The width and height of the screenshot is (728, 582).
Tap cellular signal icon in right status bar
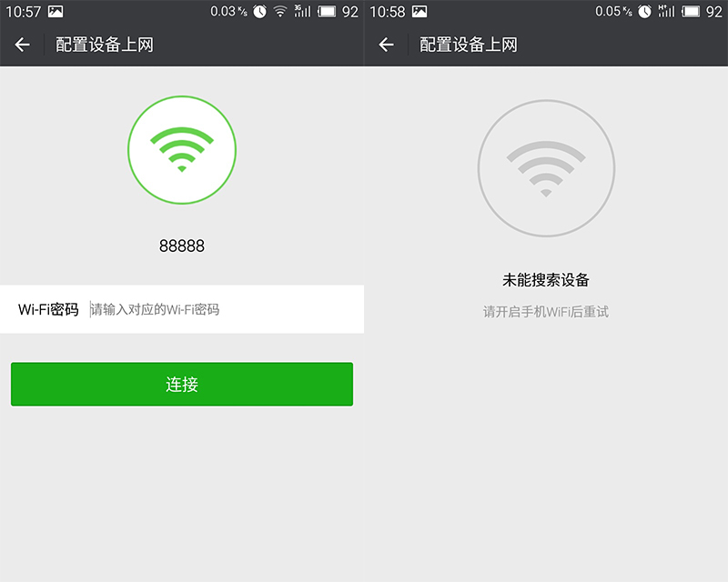[666, 11]
